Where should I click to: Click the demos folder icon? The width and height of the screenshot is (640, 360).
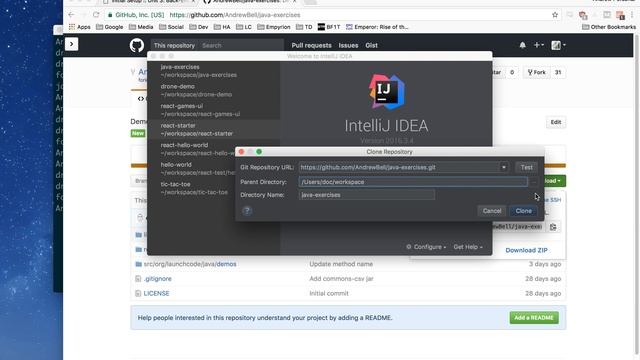pyautogui.click(x=138, y=264)
